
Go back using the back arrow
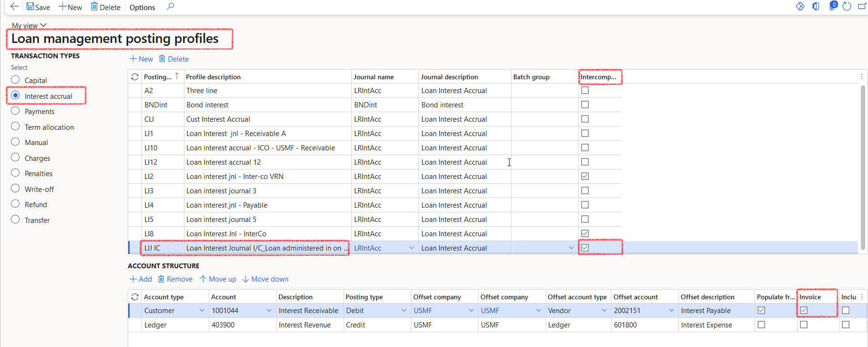[14, 7]
